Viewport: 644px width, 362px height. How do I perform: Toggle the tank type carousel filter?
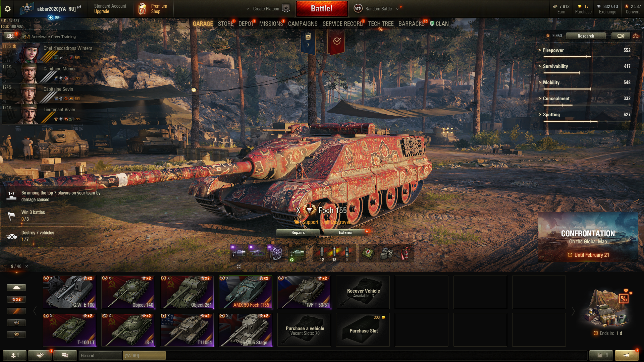[x=16, y=288]
